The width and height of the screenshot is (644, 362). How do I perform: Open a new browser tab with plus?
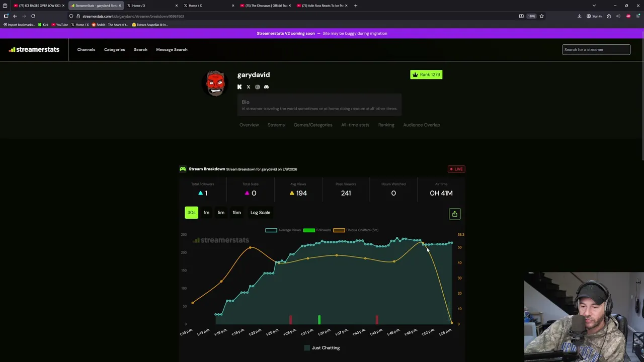pyautogui.click(x=356, y=6)
